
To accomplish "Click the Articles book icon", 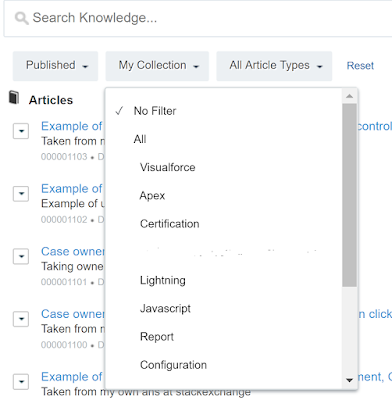I will pos(14,97).
